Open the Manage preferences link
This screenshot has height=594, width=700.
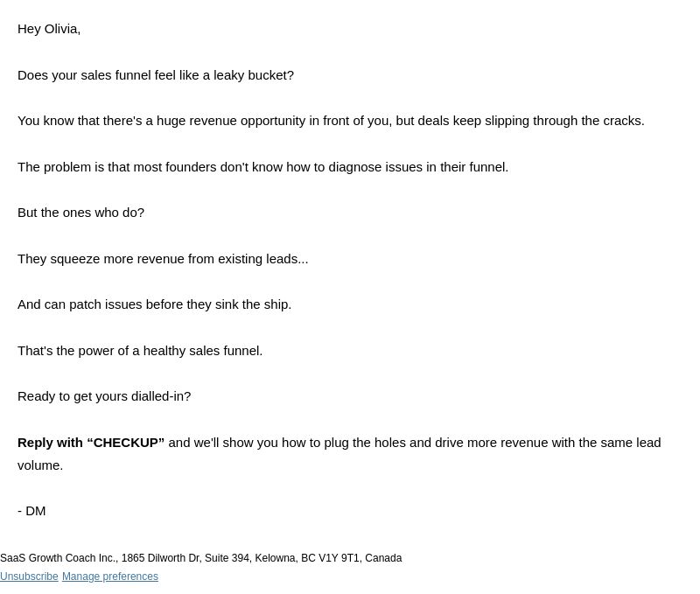pyautogui.click(x=110, y=577)
